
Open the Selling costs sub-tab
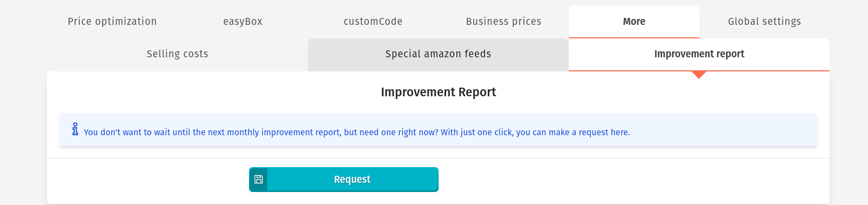(x=177, y=54)
